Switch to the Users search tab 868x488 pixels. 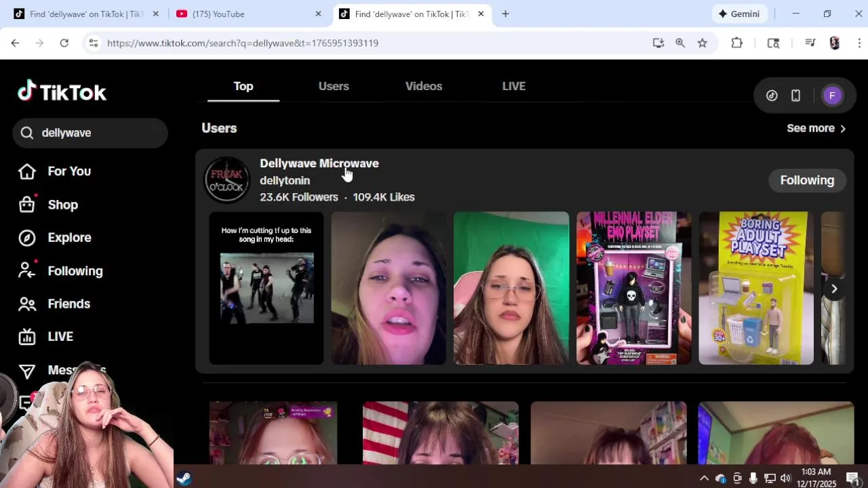tap(334, 86)
